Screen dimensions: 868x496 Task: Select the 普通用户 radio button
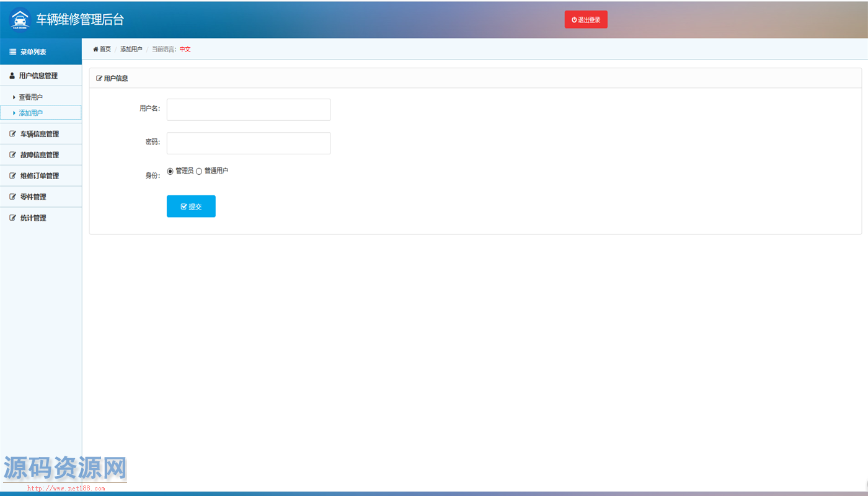199,171
